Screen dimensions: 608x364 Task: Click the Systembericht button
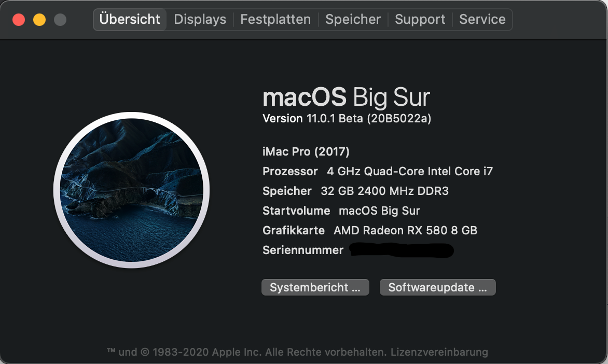point(315,287)
